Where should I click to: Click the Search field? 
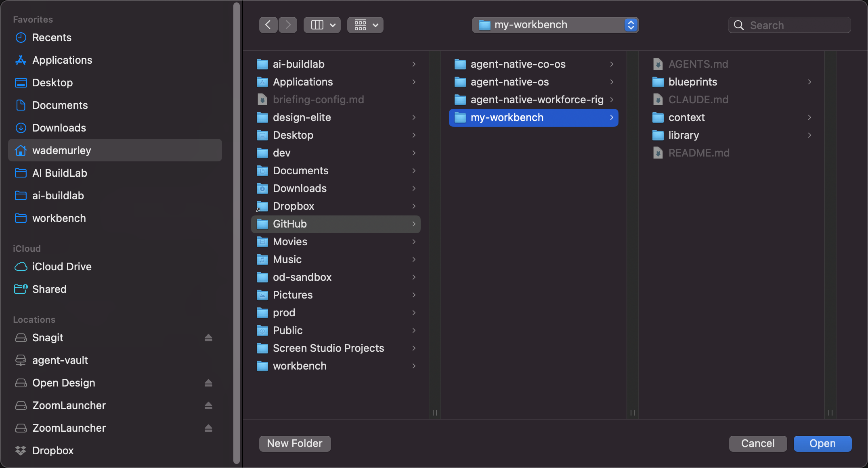tap(790, 25)
